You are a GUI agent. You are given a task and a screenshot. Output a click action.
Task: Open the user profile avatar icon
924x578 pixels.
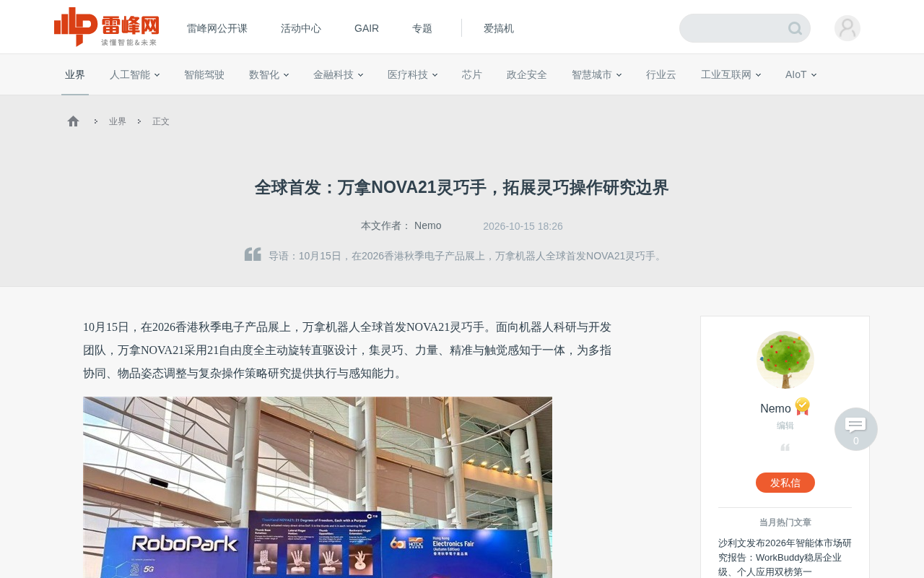pyautogui.click(x=847, y=28)
